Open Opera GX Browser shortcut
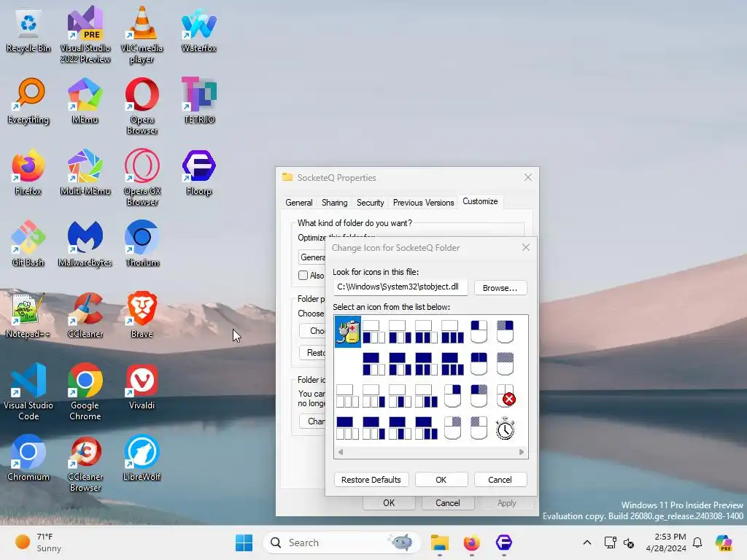Image resolution: width=747 pixels, height=560 pixels. [142, 178]
